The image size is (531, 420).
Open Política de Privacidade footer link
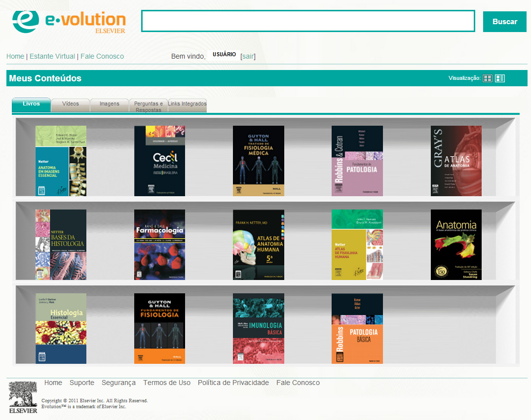pos(233,383)
